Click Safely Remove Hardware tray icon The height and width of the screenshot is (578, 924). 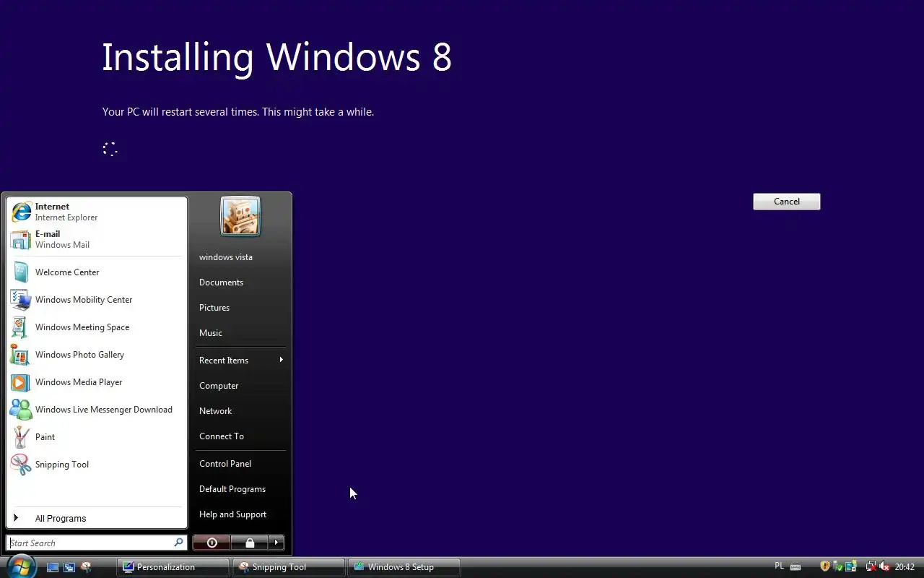(838, 567)
